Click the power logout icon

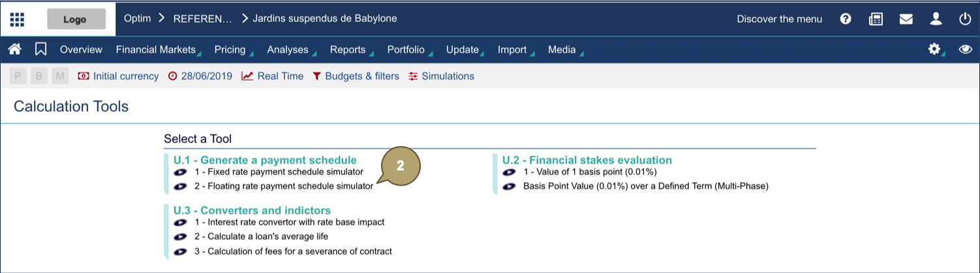click(x=966, y=19)
